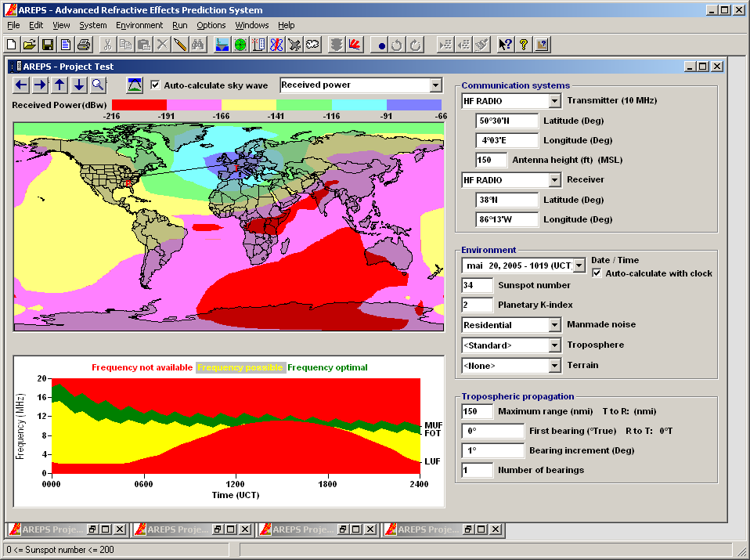Click the blue terrain profile toolbar icon

point(222,45)
